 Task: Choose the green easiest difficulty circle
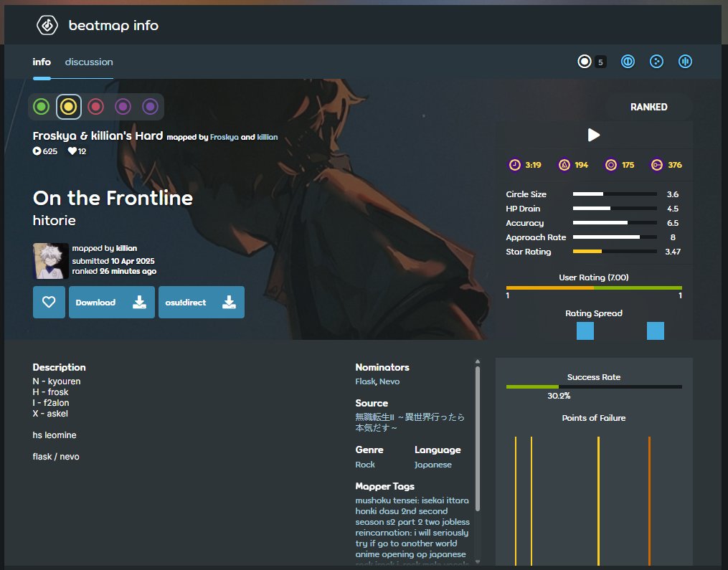tap(42, 107)
